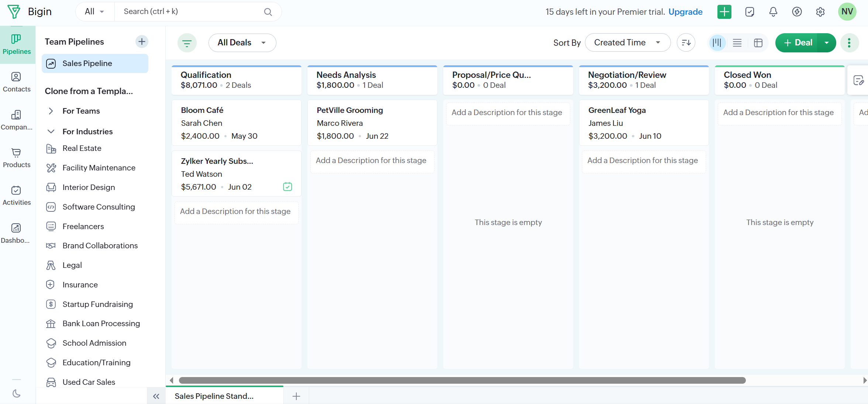Screen dimensions: 868x404
Task: Select the Software Consulting template
Action: point(99,207)
